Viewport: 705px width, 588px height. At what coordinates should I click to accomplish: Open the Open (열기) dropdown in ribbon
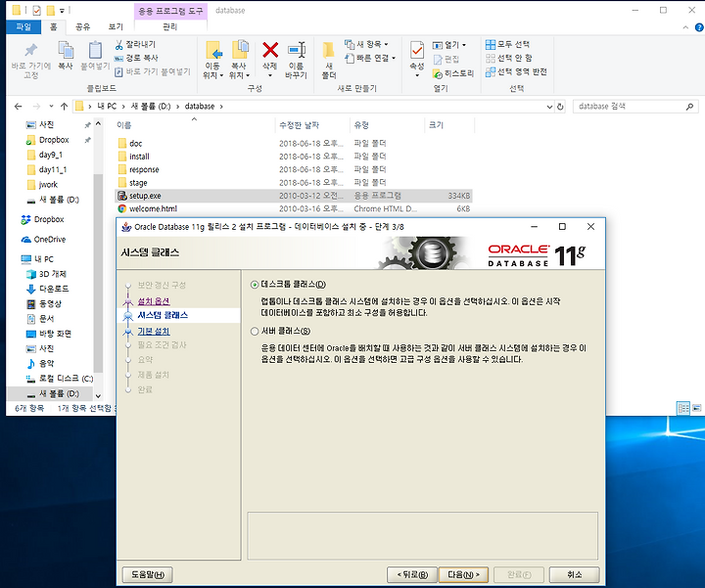(x=449, y=45)
